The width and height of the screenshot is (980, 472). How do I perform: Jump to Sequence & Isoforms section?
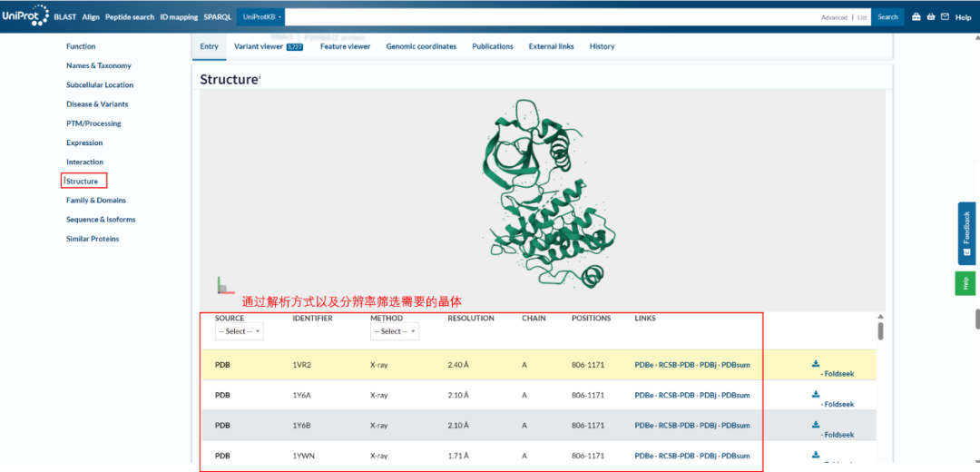point(101,220)
